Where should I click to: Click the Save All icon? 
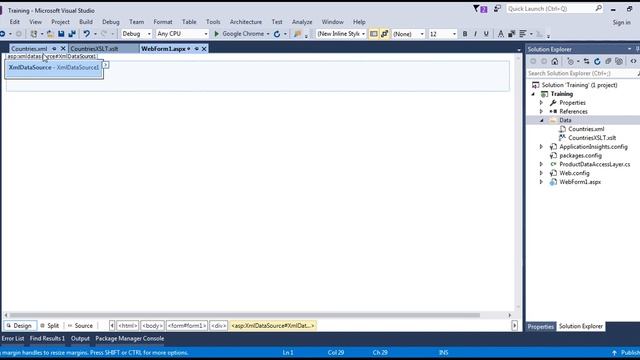(72, 34)
